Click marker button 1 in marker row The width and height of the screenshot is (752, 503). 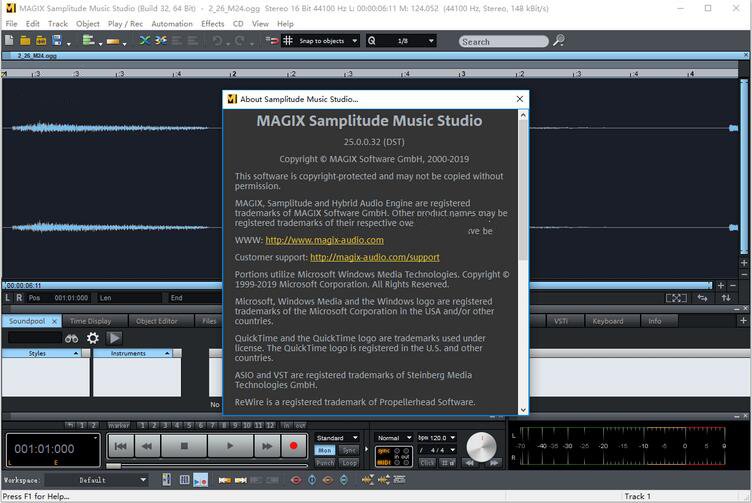[142, 425]
